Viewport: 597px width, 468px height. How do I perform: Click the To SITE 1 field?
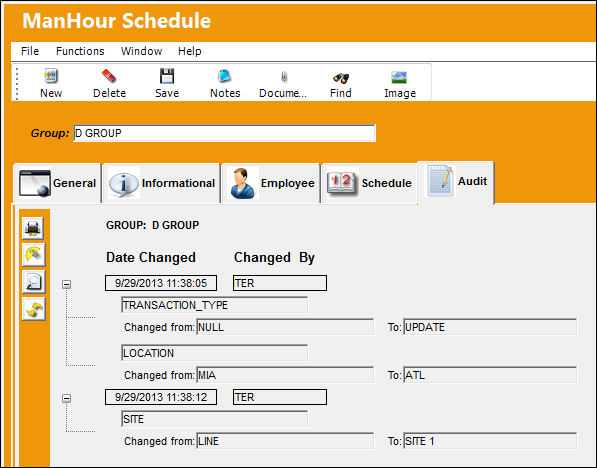(x=490, y=441)
